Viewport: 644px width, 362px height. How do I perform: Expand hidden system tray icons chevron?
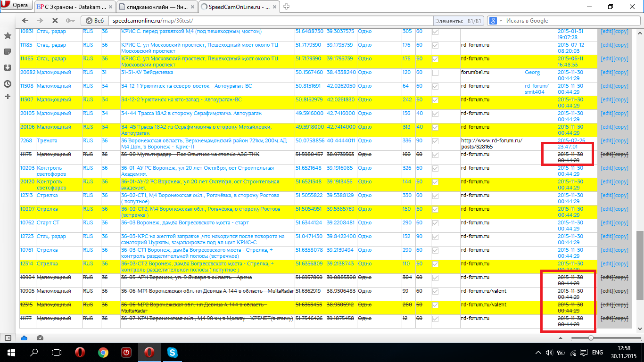[538, 353]
